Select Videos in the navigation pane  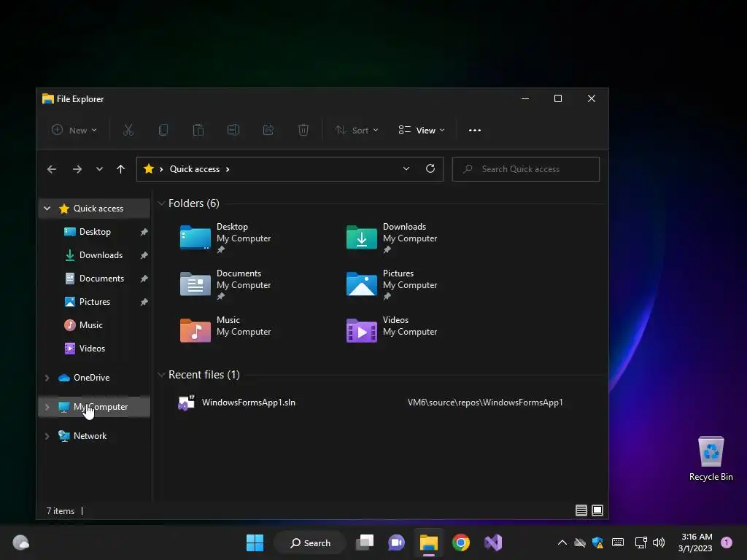[92, 349]
